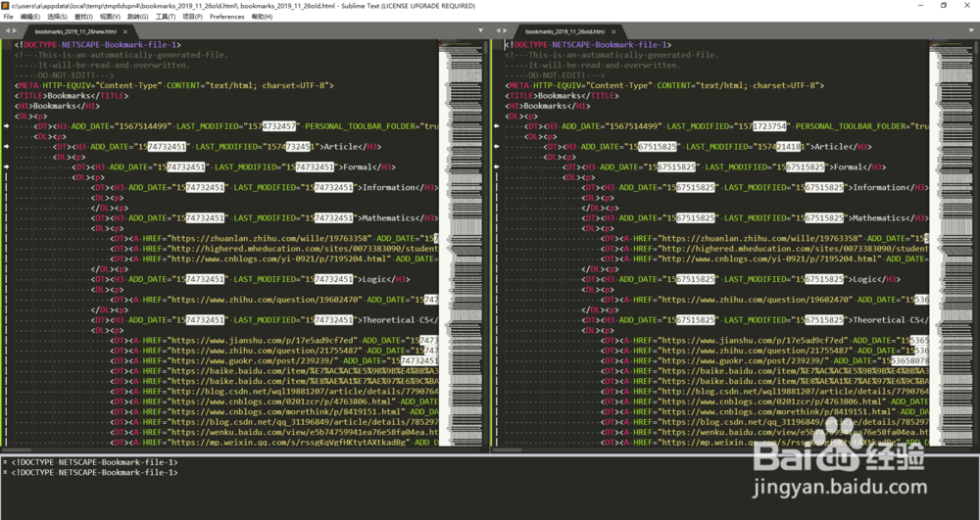Click the Mathematics heading line in 26old.html pane
Screen dimensions: 980x520
pos(756,217)
